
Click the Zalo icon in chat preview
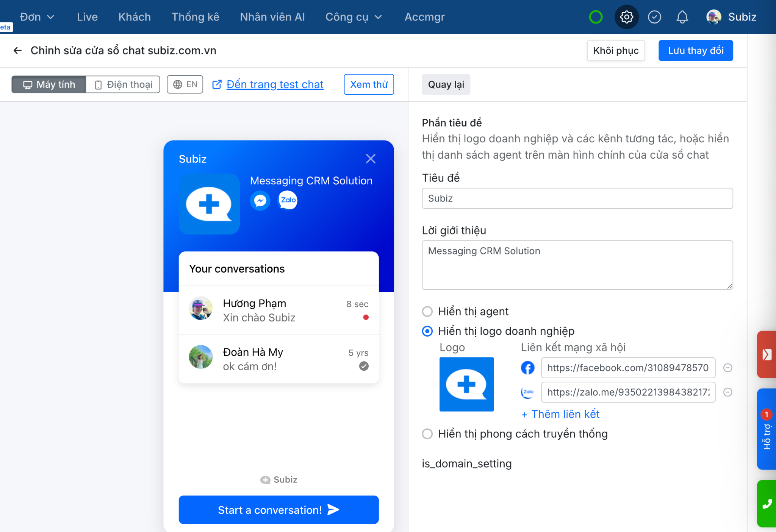(x=288, y=200)
